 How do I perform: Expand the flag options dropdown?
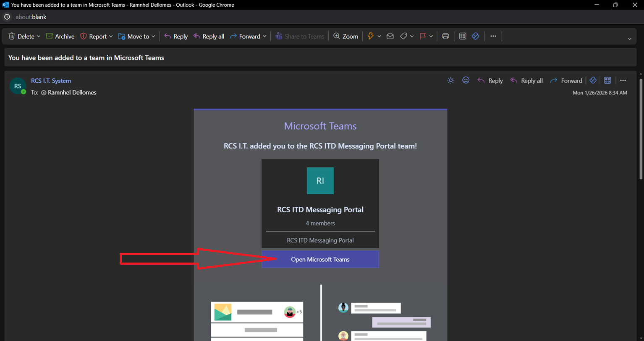click(x=431, y=36)
